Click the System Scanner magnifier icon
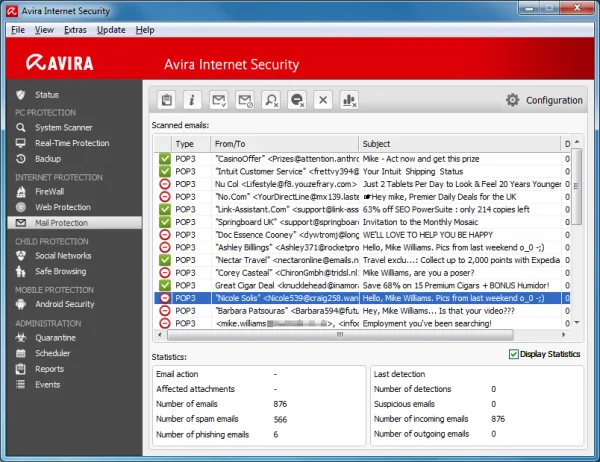 21,127
